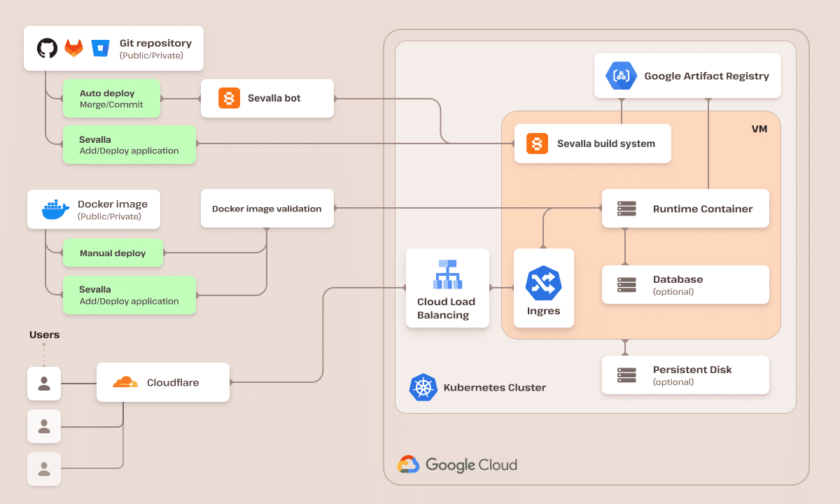
Task: Select the GitLab fox icon
Action: coord(73,48)
